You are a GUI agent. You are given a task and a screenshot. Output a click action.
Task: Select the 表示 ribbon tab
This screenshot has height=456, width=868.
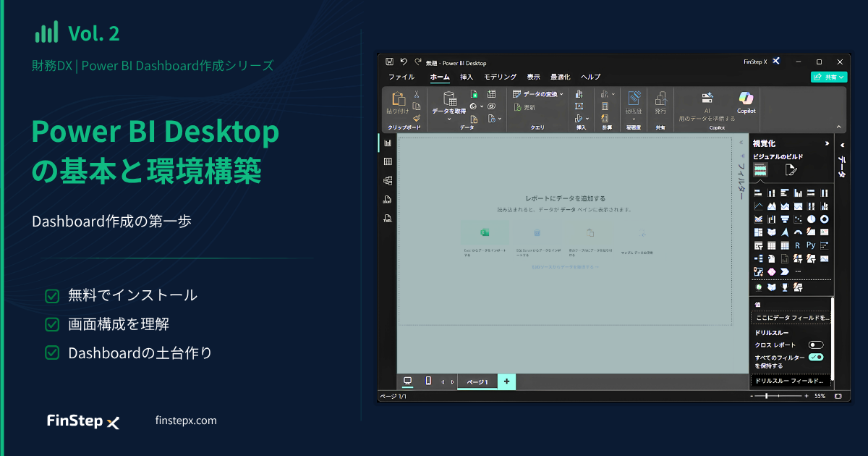coord(534,77)
